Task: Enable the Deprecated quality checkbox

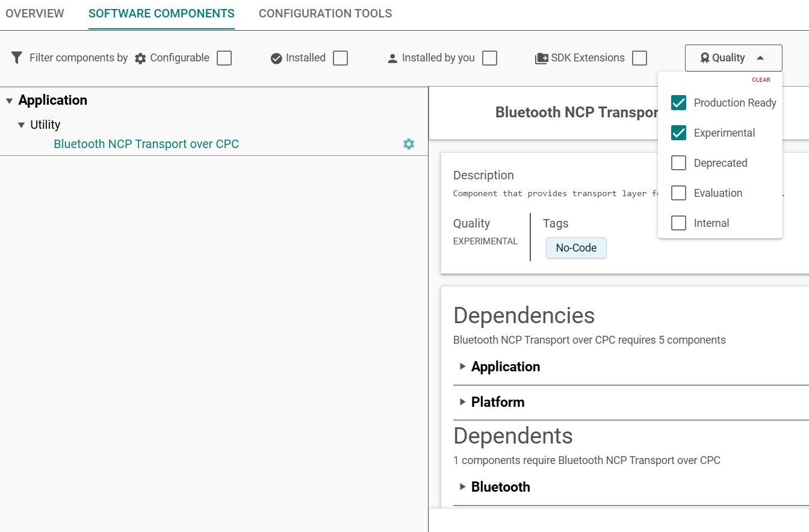Action: (678, 162)
